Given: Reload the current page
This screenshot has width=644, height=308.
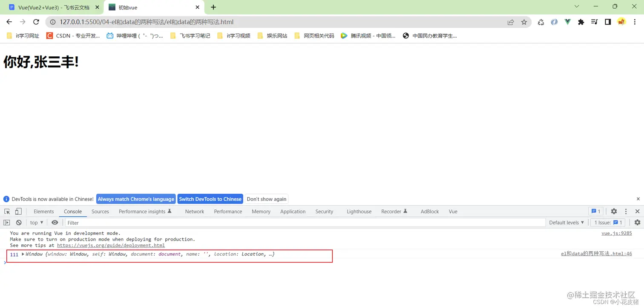Looking at the screenshot, I should click(36, 22).
